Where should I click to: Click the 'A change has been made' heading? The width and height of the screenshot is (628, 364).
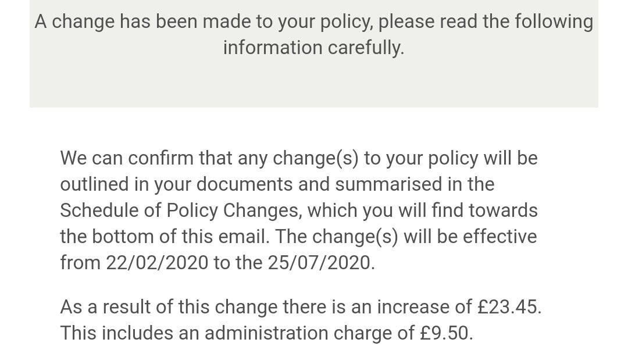pyautogui.click(x=313, y=34)
